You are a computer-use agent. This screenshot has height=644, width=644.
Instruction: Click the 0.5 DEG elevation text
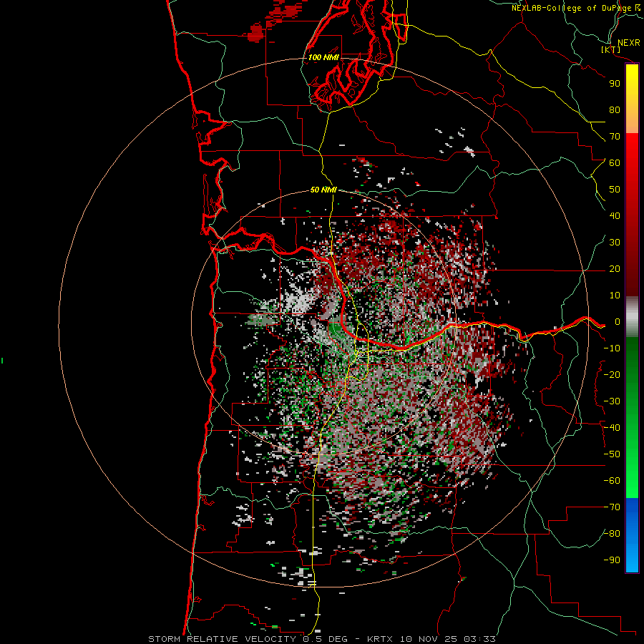pyautogui.click(x=326, y=639)
